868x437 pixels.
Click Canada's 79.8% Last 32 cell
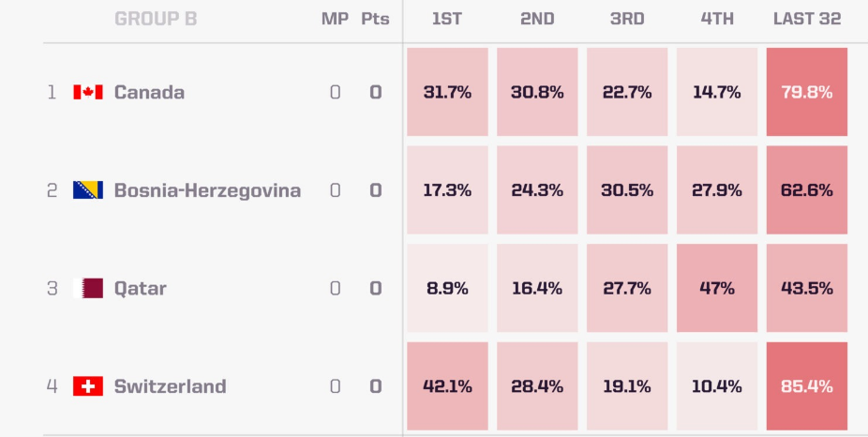point(806,92)
